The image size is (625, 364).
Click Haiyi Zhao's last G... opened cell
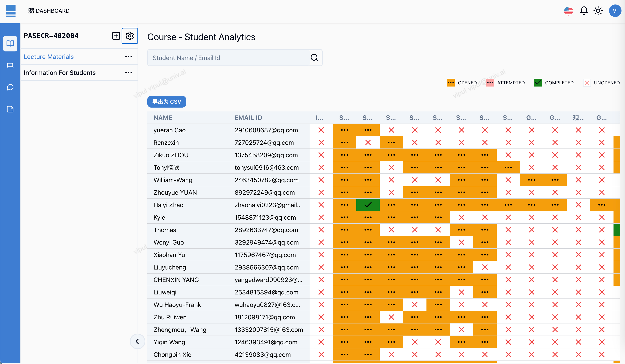click(x=602, y=205)
